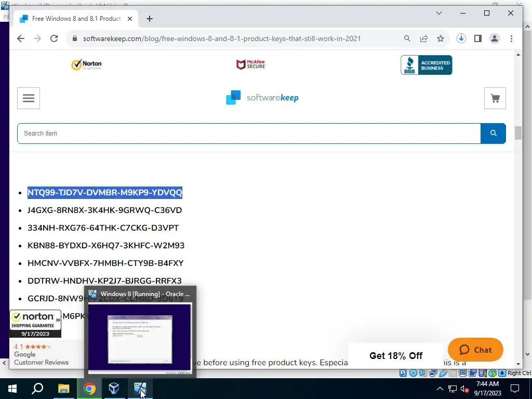Viewport: 532px width, 399px height.
Task: Toggle Chrome side panel icon
Action: click(478, 38)
